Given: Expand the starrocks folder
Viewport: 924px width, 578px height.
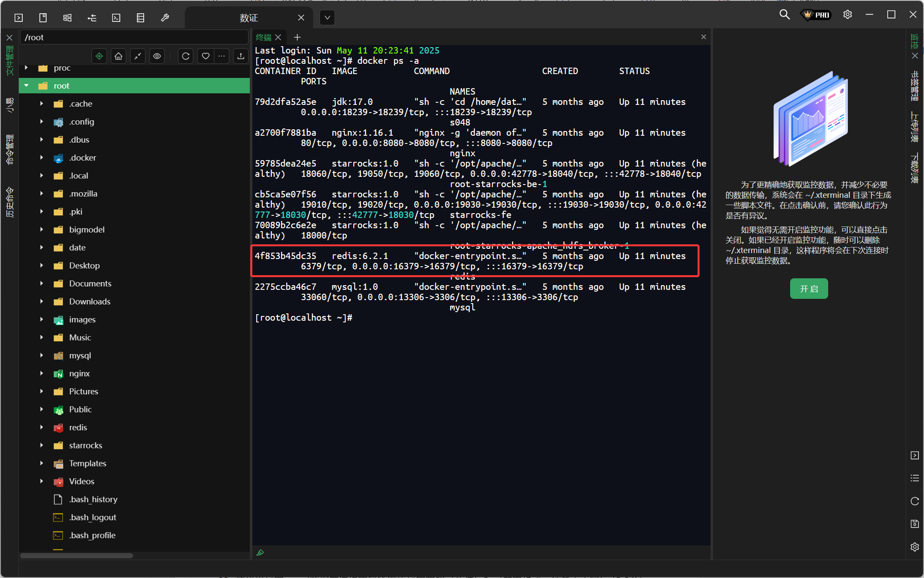Looking at the screenshot, I should pyautogui.click(x=41, y=445).
